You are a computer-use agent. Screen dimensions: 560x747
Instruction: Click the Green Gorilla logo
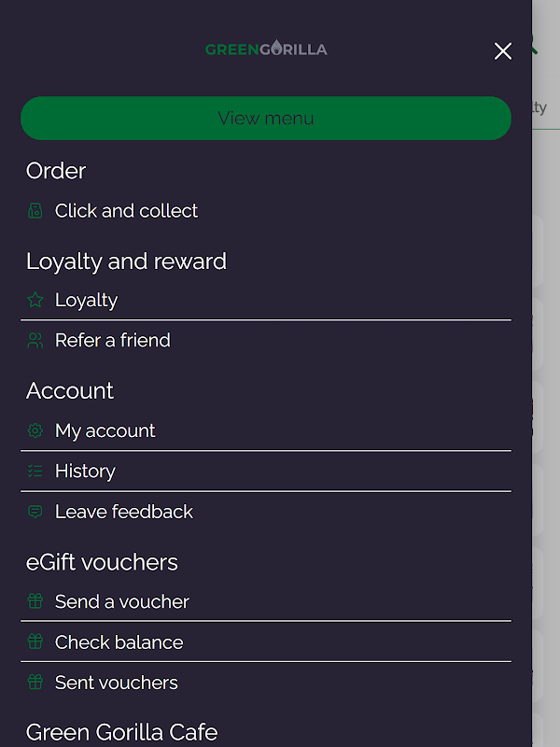pos(266,49)
